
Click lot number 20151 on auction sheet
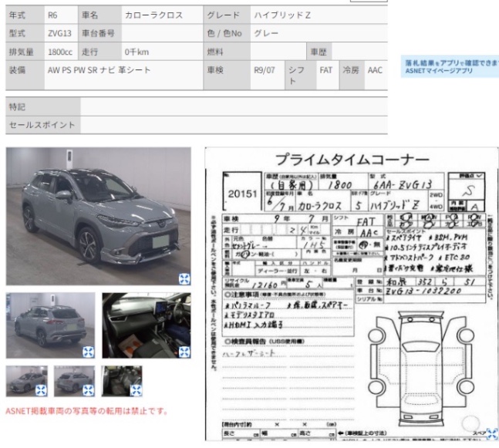(242, 194)
